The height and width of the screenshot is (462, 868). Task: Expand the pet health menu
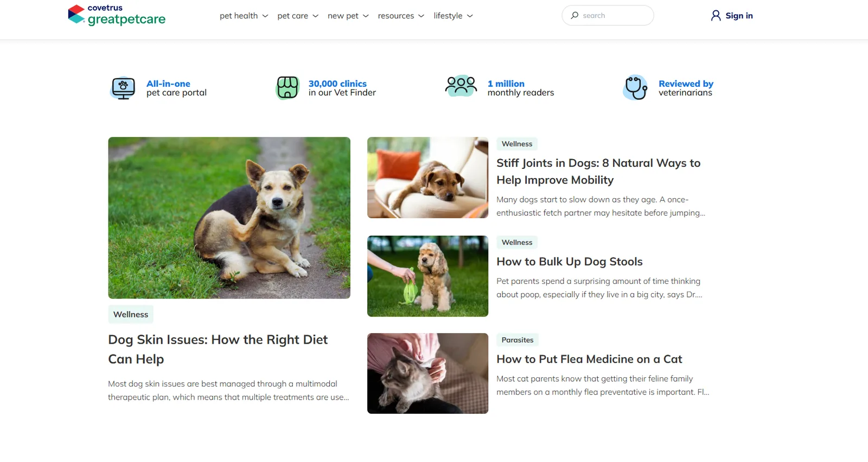coord(244,16)
